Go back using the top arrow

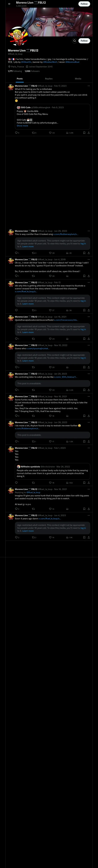9,4
